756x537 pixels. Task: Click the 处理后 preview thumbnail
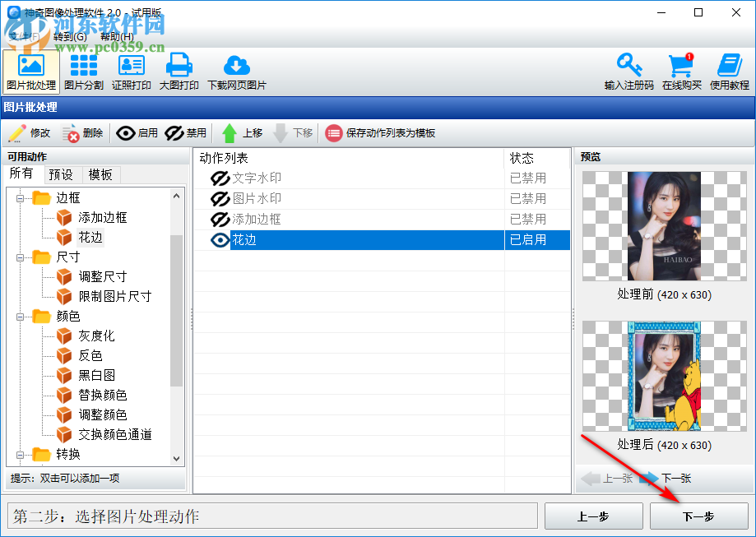664,376
